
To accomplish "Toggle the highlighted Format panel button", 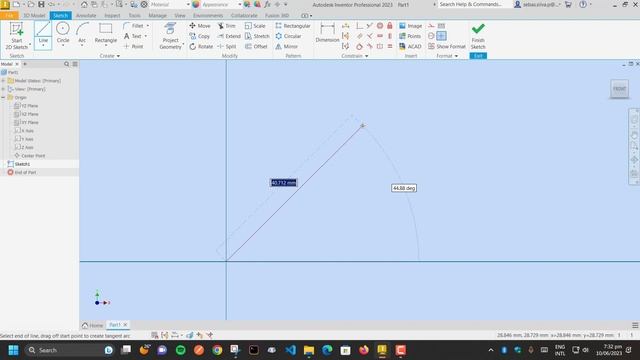I will pyautogui.click(x=441, y=36).
